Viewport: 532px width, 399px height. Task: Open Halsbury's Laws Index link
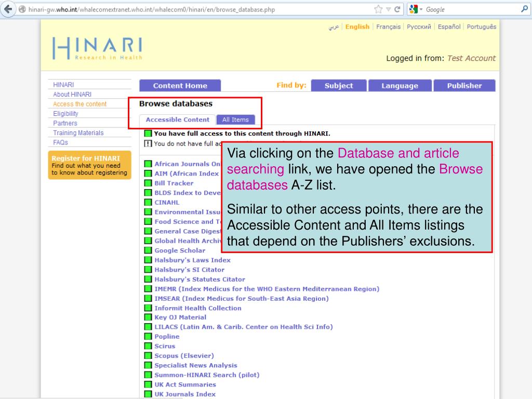[x=192, y=260]
